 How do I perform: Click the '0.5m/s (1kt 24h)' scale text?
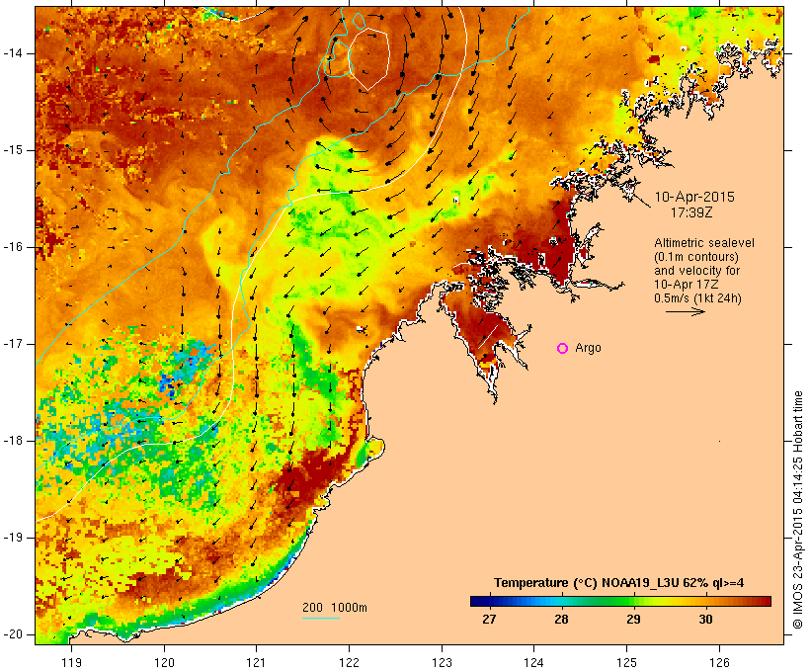coord(697,298)
